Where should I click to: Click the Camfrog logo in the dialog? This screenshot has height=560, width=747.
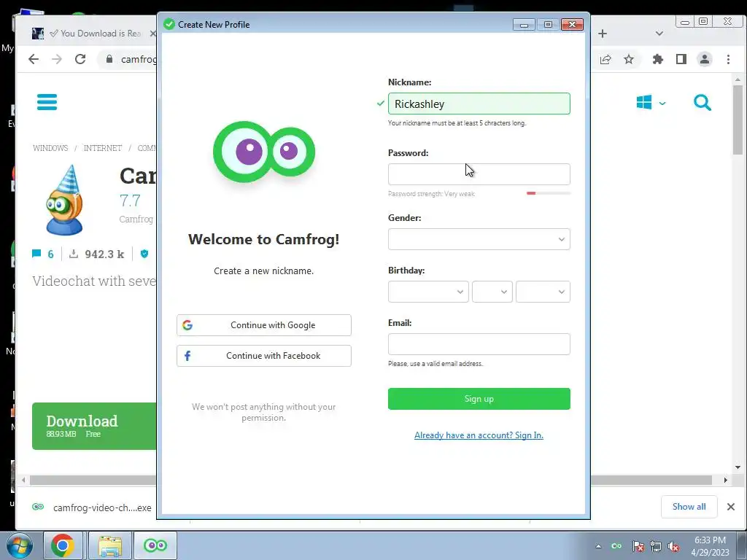264,152
